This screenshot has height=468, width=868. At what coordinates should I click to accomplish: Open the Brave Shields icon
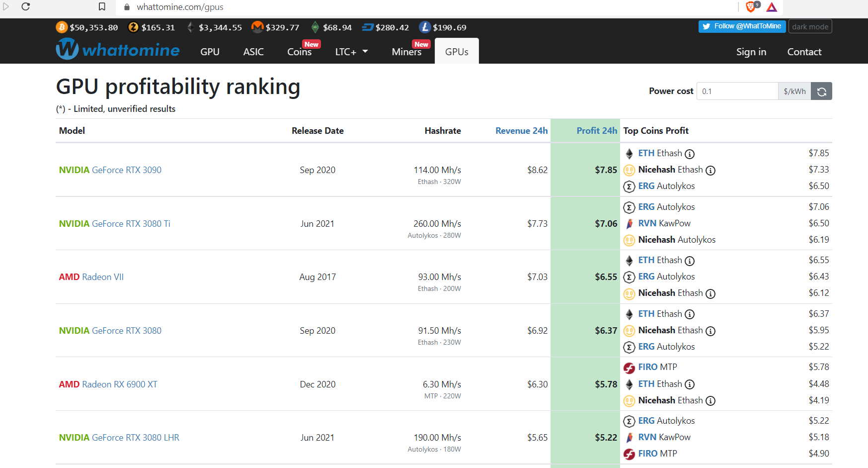click(752, 7)
